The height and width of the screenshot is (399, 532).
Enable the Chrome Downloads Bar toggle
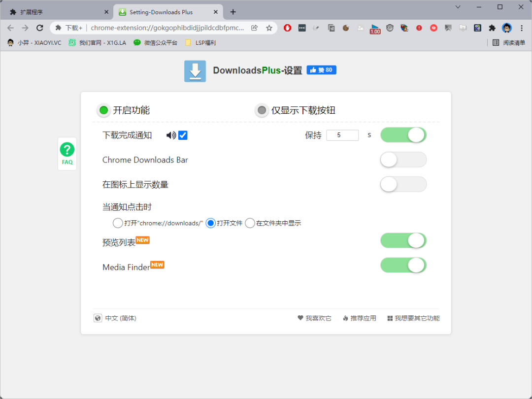[403, 160]
